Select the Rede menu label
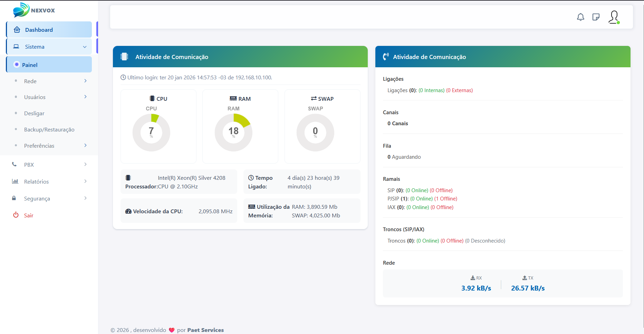This screenshot has width=644, height=334. pos(30,81)
